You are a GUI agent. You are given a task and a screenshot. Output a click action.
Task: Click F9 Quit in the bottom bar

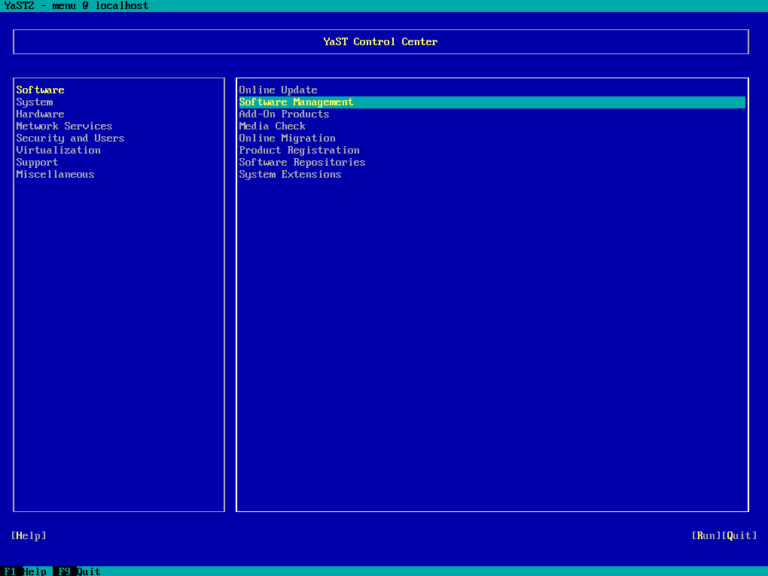[77, 571]
